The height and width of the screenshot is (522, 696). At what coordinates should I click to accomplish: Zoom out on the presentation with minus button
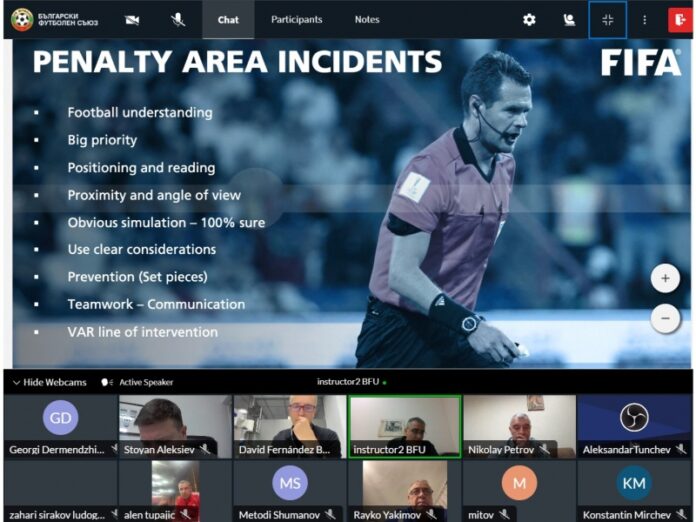[665, 318]
